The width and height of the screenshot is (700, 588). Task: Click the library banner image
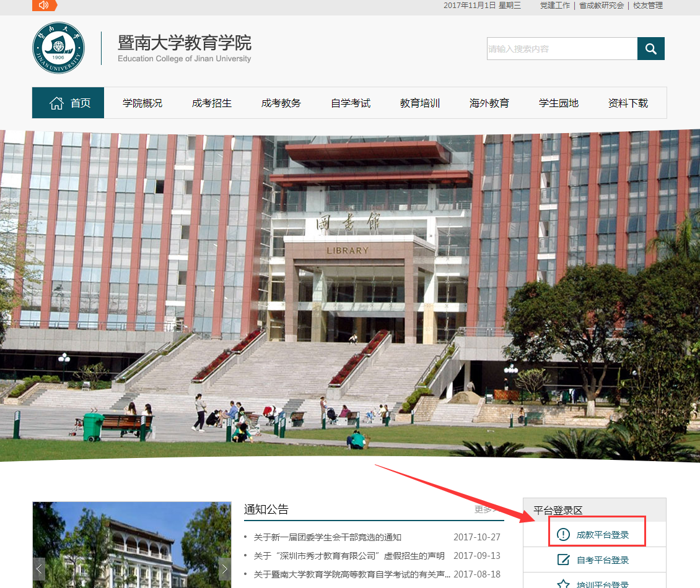pyautogui.click(x=350, y=295)
